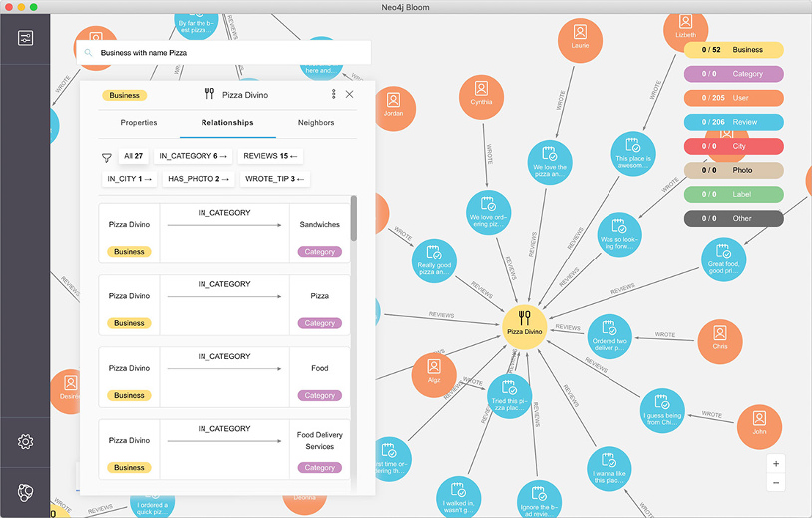Select the 'Great food, good pri' review node
Screen dimensions: 812x518
pyautogui.click(x=724, y=259)
